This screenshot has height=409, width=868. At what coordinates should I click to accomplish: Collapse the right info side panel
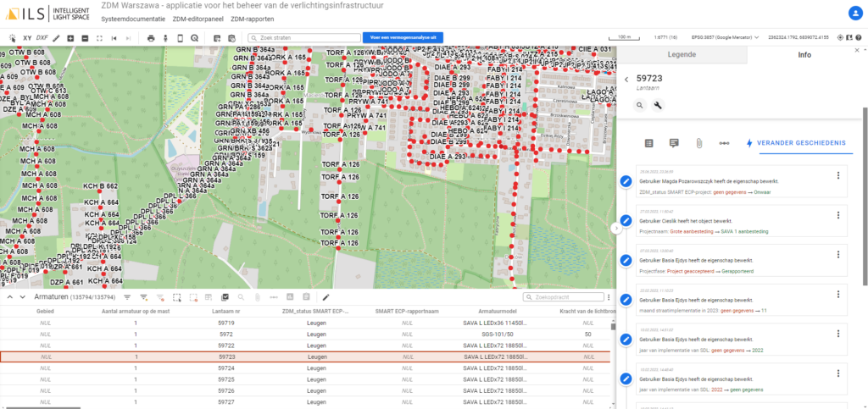tap(615, 228)
